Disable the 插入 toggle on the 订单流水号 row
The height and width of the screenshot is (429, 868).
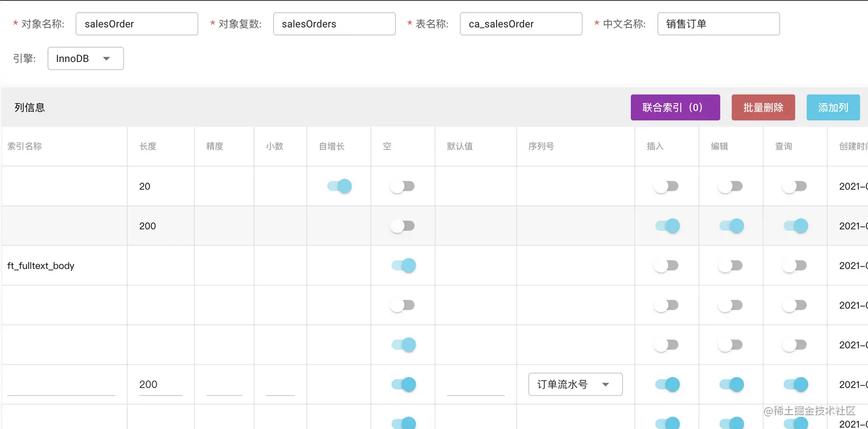(666, 384)
